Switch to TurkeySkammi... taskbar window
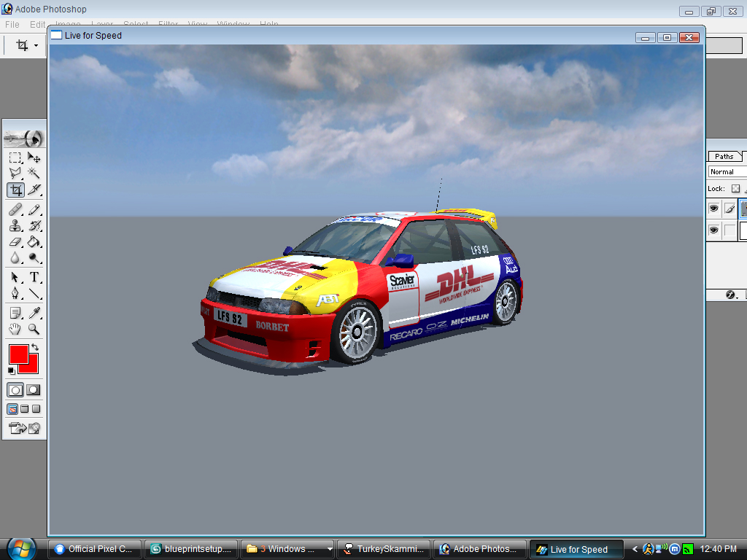 (x=384, y=549)
